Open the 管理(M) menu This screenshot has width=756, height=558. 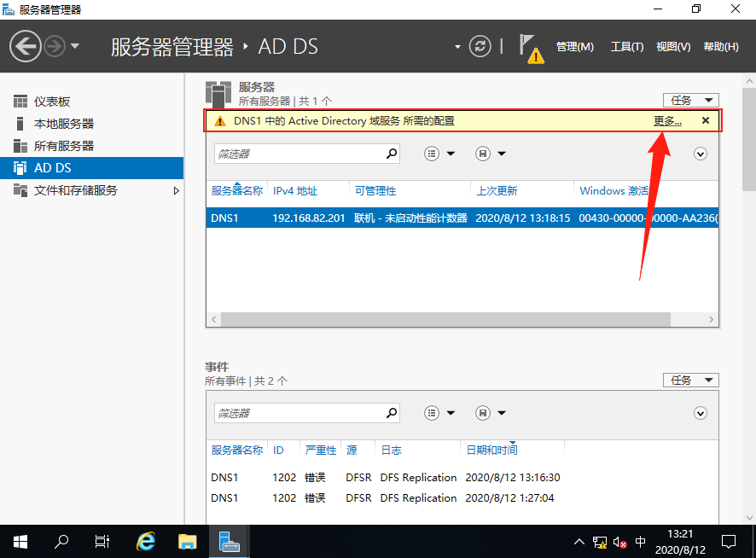pos(575,47)
